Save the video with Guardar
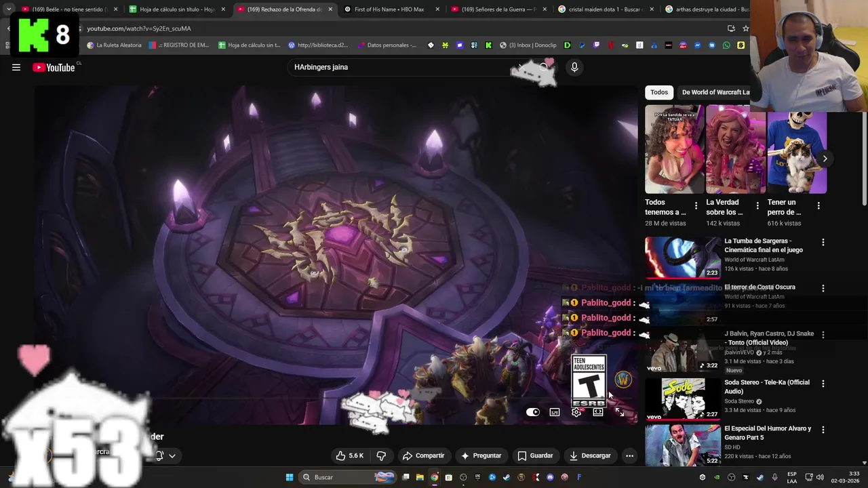The width and height of the screenshot is (868, 488). coord(535,455)
